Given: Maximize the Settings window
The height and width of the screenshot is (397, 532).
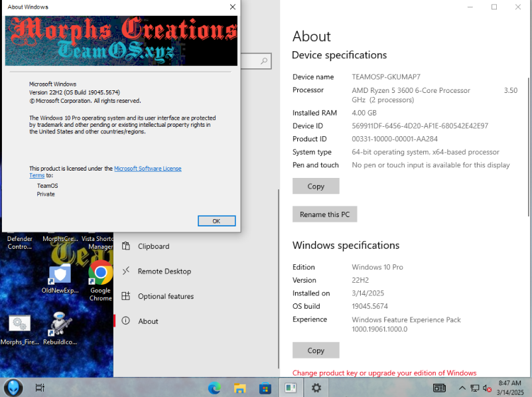Looking at the screenshot, I should pyautogui.click(x=494, y=7).
